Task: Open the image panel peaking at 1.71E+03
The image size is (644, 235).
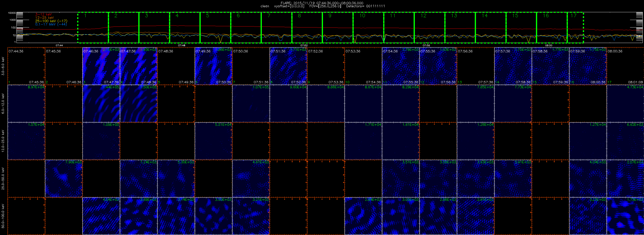Action: click(289, 66)
